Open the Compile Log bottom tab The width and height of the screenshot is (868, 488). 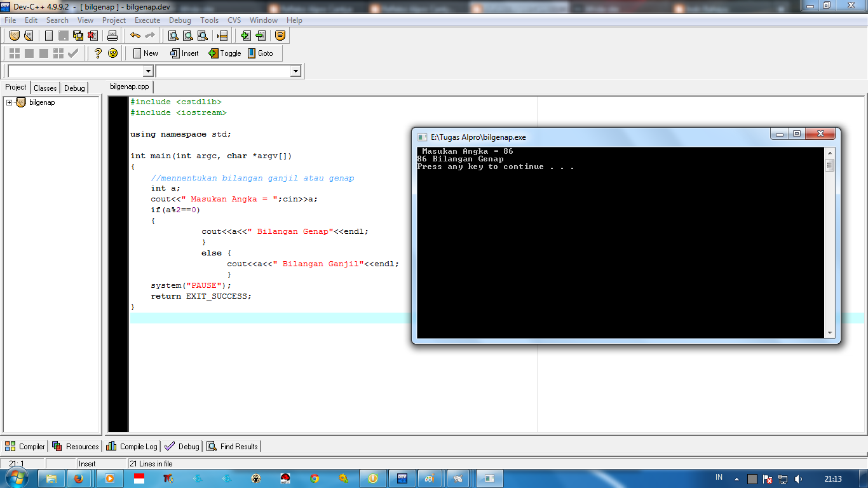pyautogui.click(x=132, y=447)
